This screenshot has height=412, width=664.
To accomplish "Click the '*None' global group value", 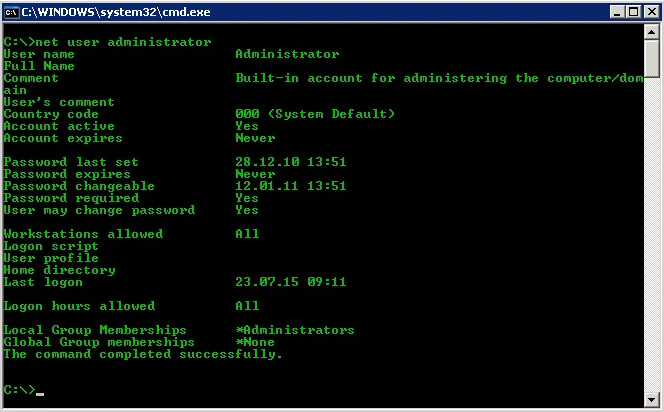I will click(255, 342).
